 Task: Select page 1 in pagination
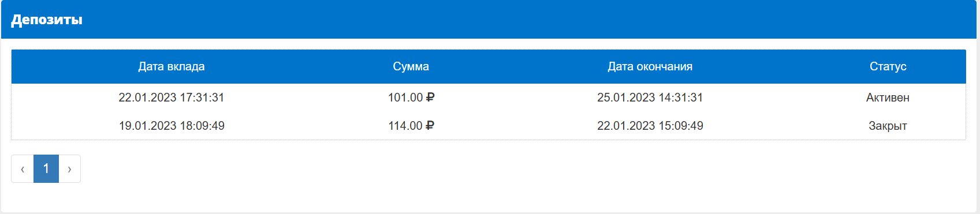46,169
